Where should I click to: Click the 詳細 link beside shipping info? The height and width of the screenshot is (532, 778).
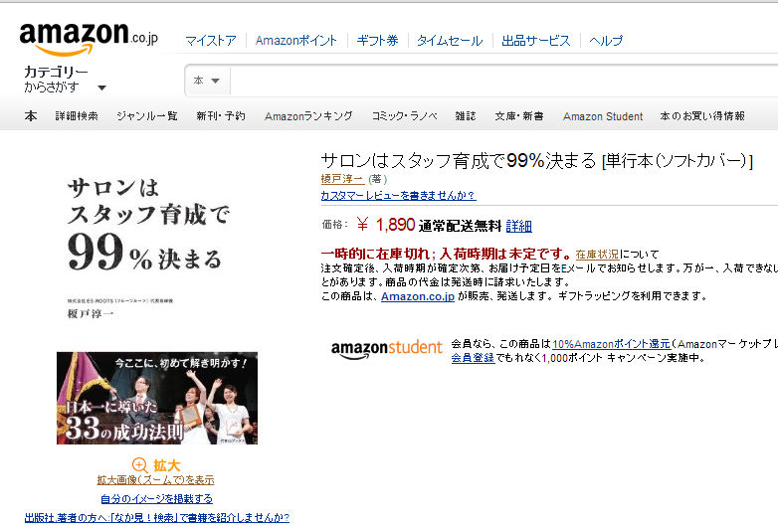(x=519, y=226)
